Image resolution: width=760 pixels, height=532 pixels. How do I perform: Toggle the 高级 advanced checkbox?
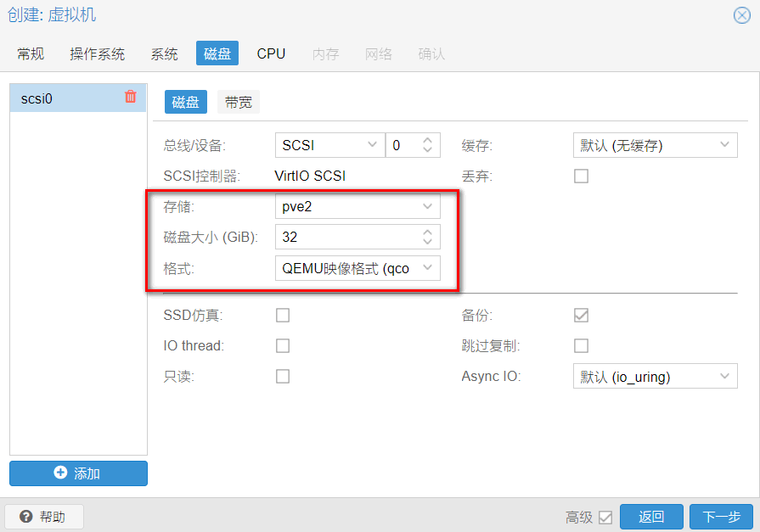click(605, 517)
